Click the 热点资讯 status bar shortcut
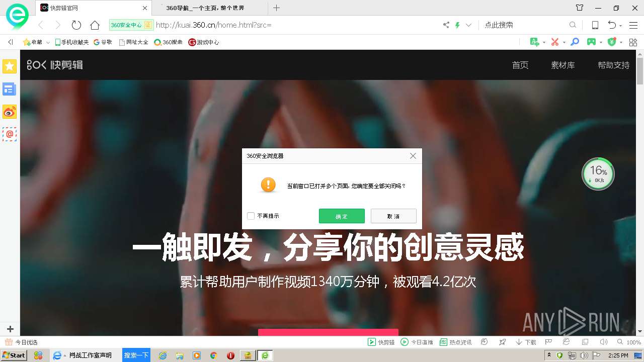This screenshot has width=644, height=362. pyautogui.click(x=456, y=342)
